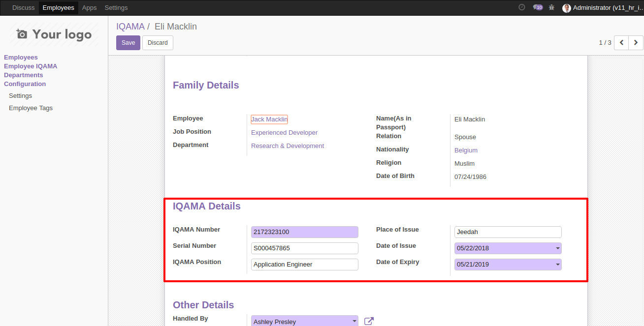
Task: Open the debug bug icon
Action: (x=551, y=7)
